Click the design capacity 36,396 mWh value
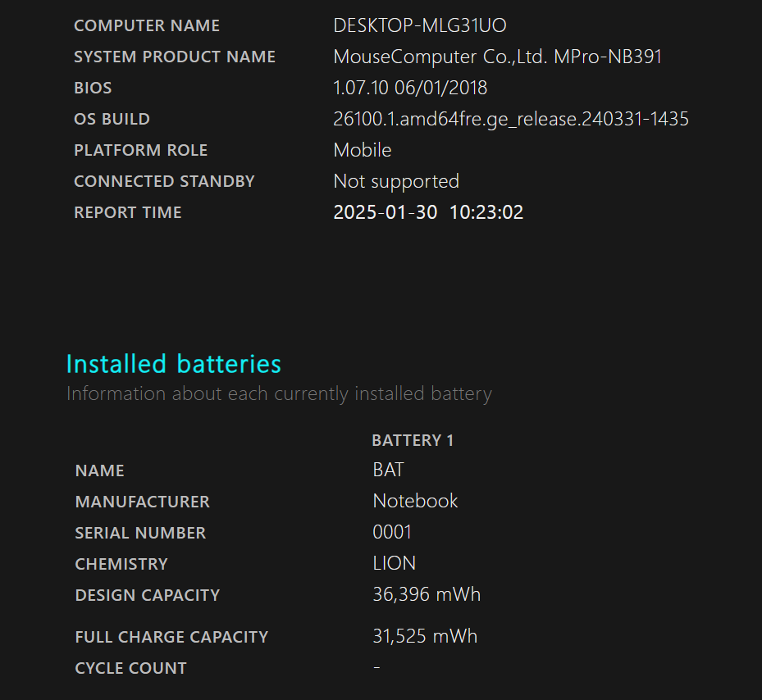The width and height of the screenshot is (762, 700). pos(426,594)
